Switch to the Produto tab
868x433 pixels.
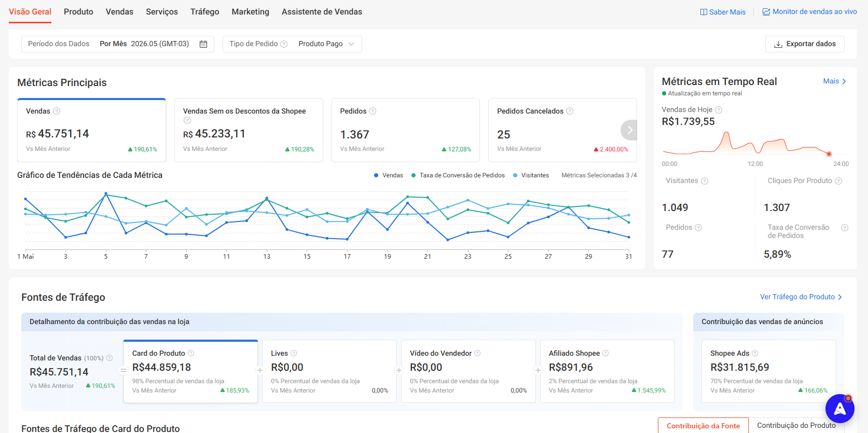[78, 11]
